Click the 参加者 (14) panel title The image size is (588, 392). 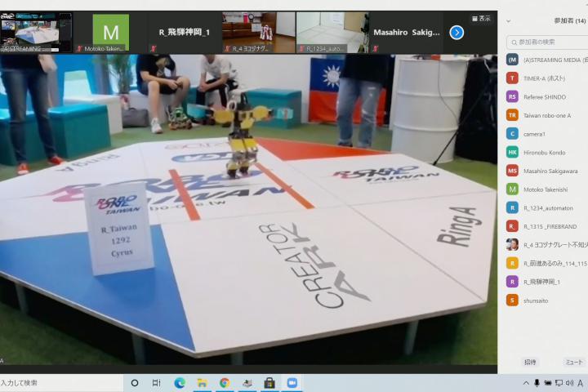(570, 21)
